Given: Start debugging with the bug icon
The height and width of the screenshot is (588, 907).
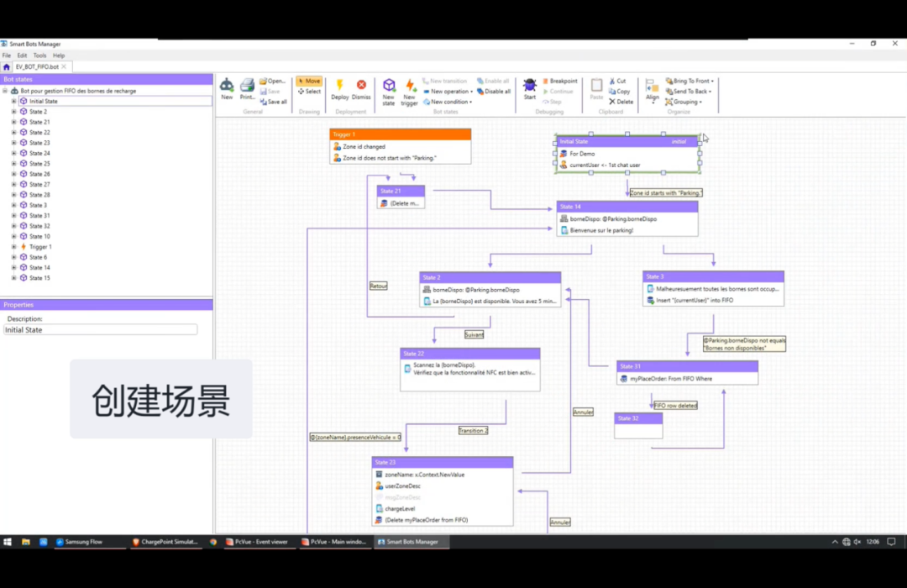Looking at the screenshot, I should [530, 89].
